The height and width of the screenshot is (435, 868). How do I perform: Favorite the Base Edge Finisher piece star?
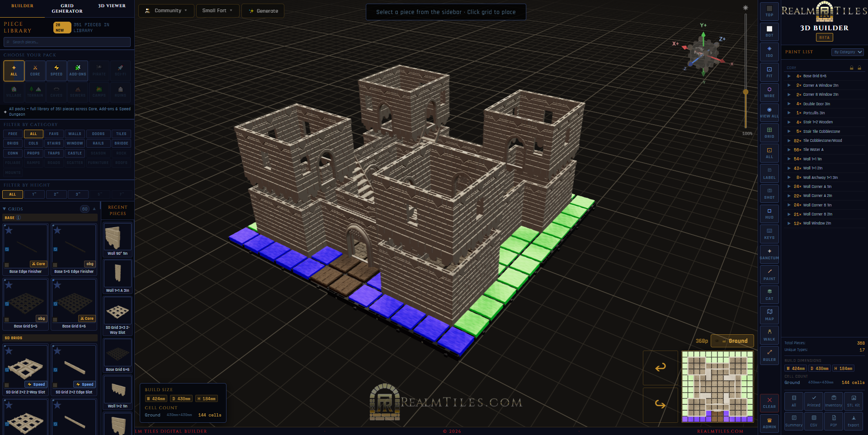point(9,230)
